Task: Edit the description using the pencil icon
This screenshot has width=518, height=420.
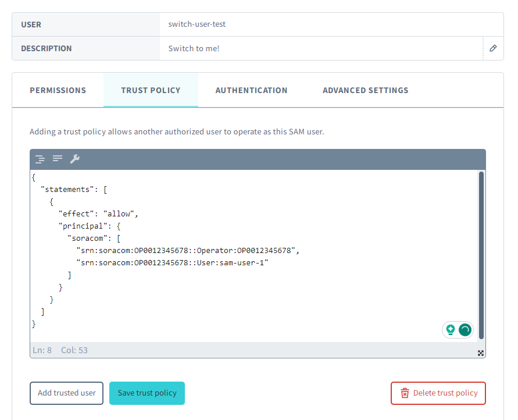Action: click(x=493, y=48)
